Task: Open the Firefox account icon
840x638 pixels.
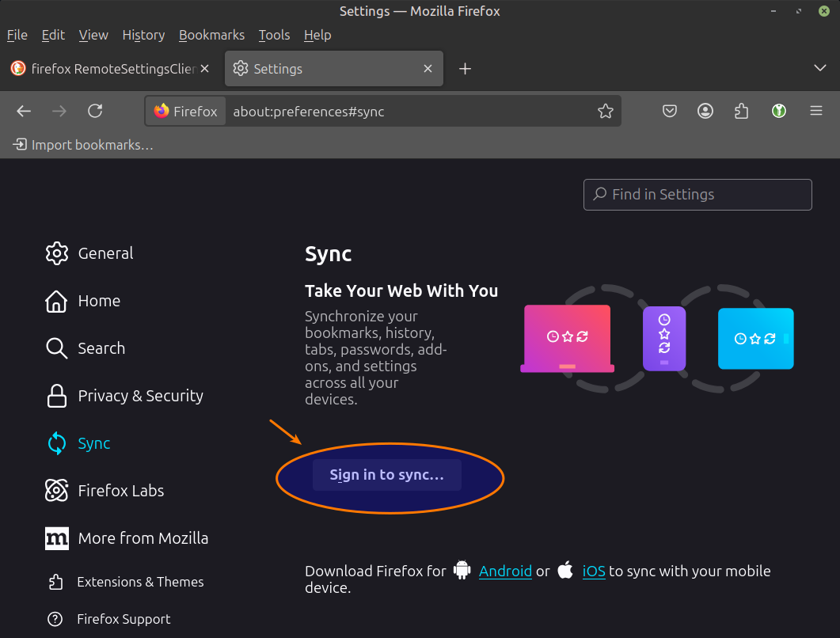Action: (705, 112)
